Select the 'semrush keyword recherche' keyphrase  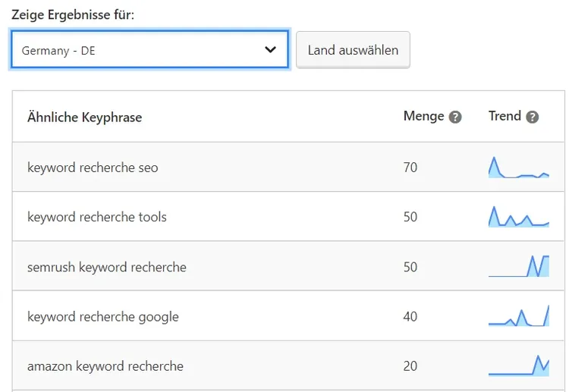107,267
